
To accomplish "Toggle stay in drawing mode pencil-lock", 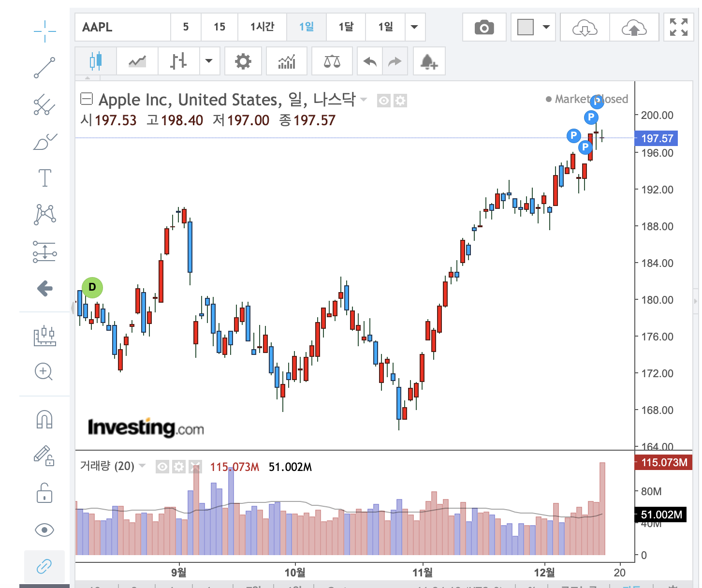I will 44,456.
